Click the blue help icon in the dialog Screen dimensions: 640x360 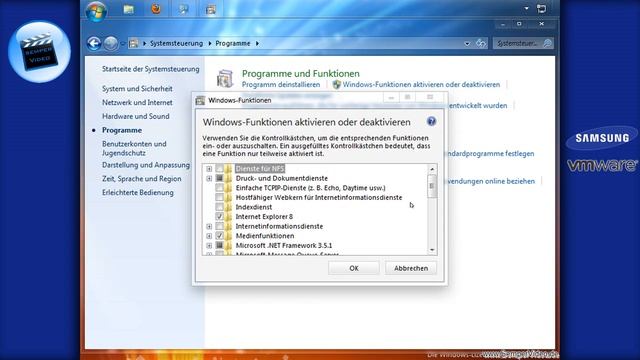pos(431,121)
